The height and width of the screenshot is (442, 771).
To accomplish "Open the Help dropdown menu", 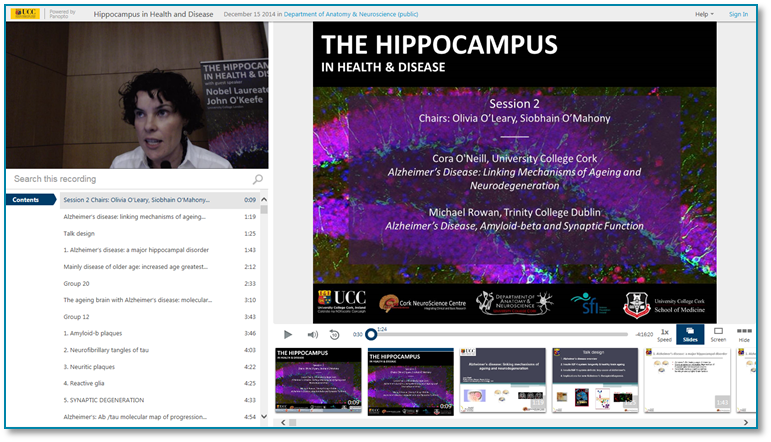I will (705, 14).
